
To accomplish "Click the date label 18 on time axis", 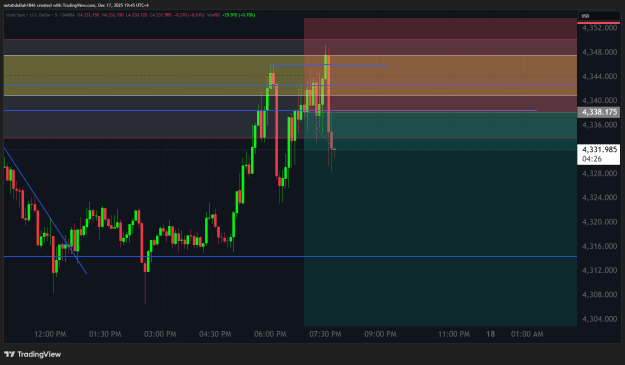I will click(490, 334).
